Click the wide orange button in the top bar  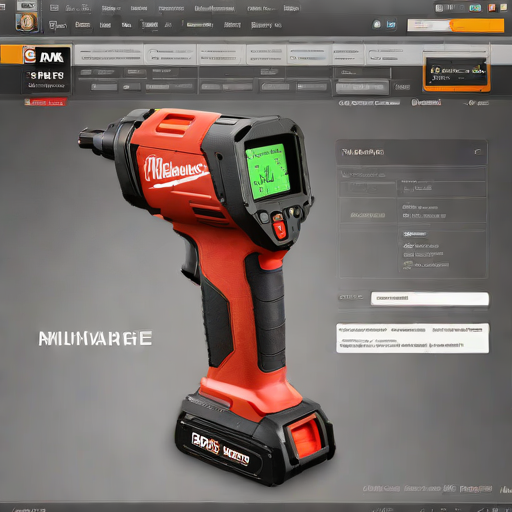click(x=477, y=26)
